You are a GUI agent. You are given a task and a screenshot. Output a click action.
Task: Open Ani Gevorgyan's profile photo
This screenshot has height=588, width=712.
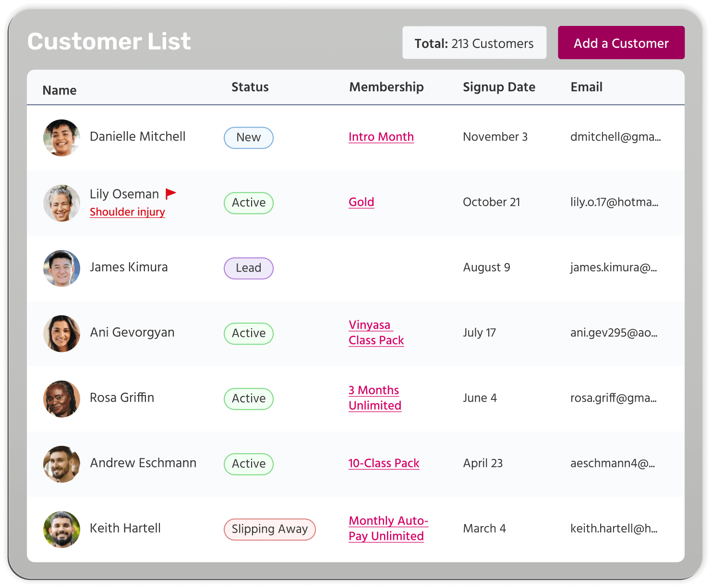pos(61,334)
